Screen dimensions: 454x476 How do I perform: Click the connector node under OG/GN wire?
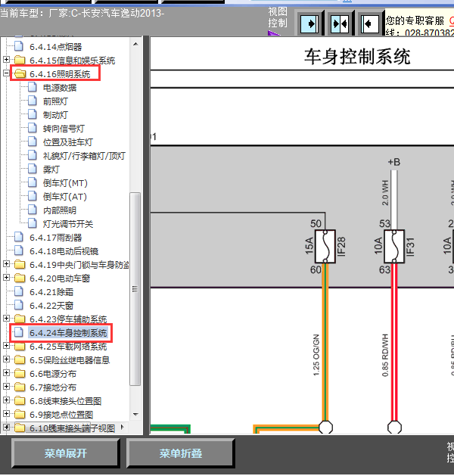pyautogui.click(x=325, y=427)
